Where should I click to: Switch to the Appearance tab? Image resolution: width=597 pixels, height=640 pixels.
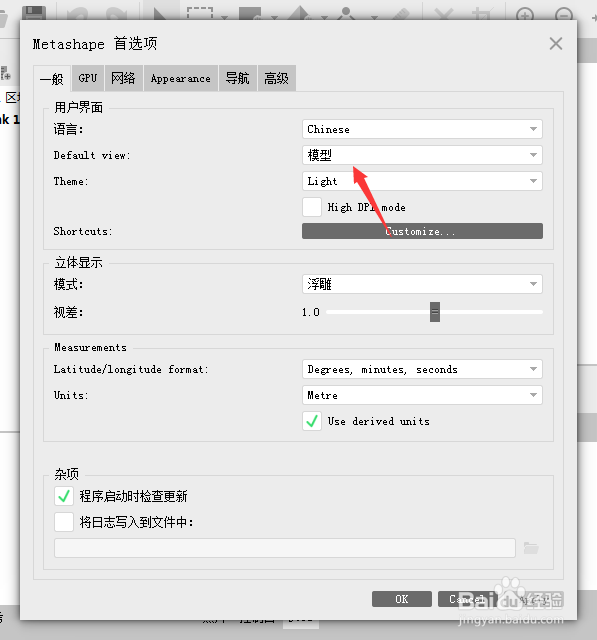tap(181, 78)
